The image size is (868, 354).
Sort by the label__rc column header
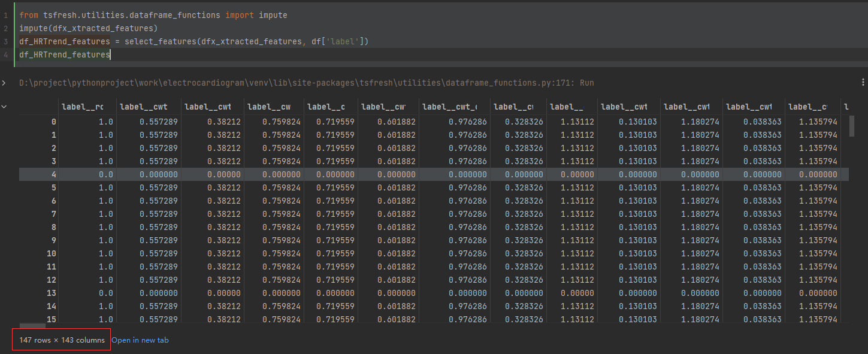pyautogui.click(x=82, y=107)
